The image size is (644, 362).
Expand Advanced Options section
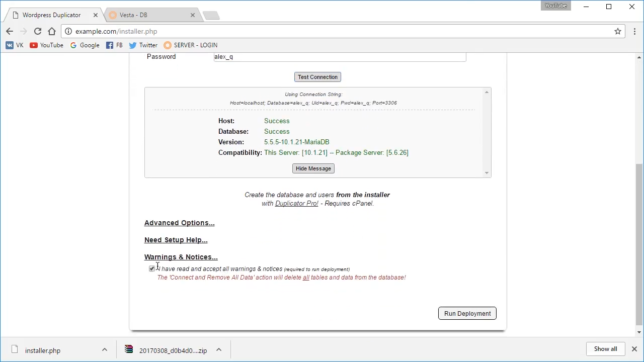coord(179,223)
